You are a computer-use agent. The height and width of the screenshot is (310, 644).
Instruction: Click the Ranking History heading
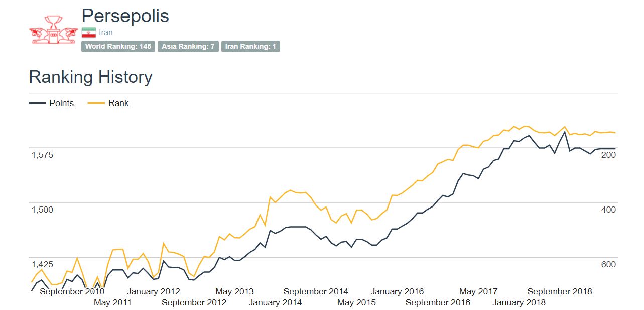click(x=90, y=77)
